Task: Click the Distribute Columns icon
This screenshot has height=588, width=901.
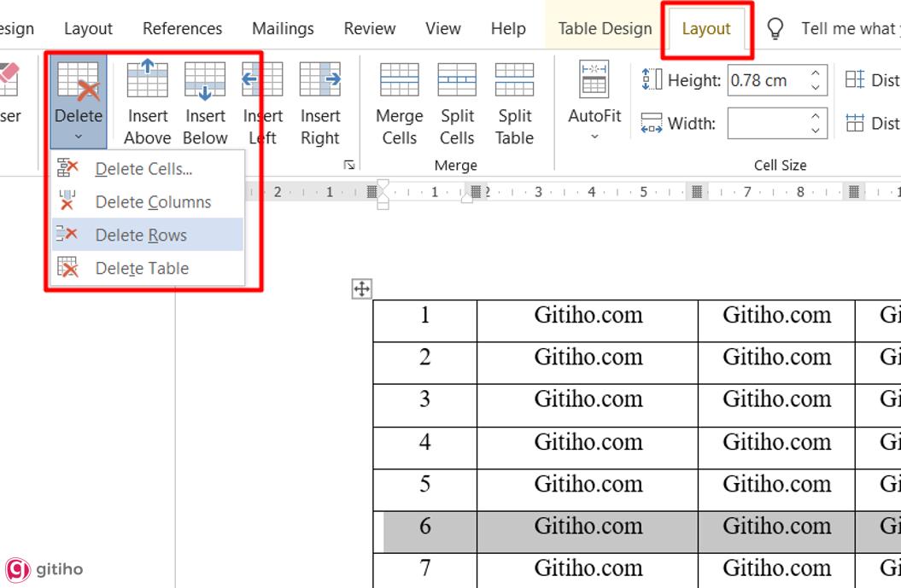Action: click(x=855, y=122)
